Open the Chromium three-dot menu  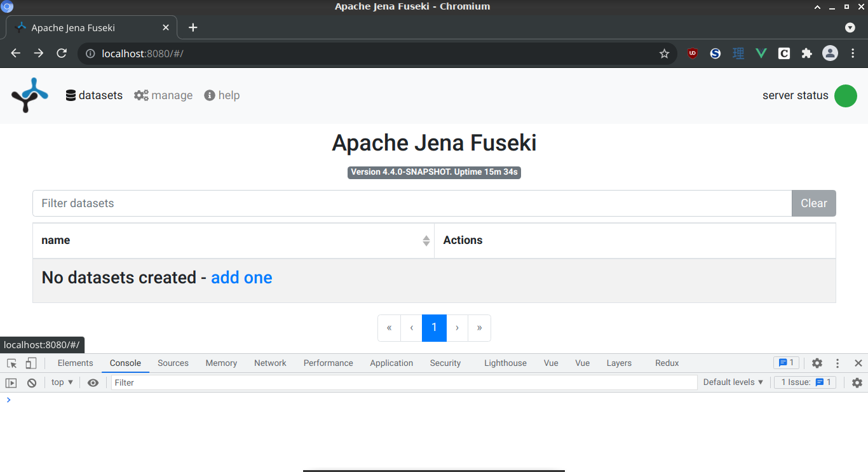pos(853,53)
